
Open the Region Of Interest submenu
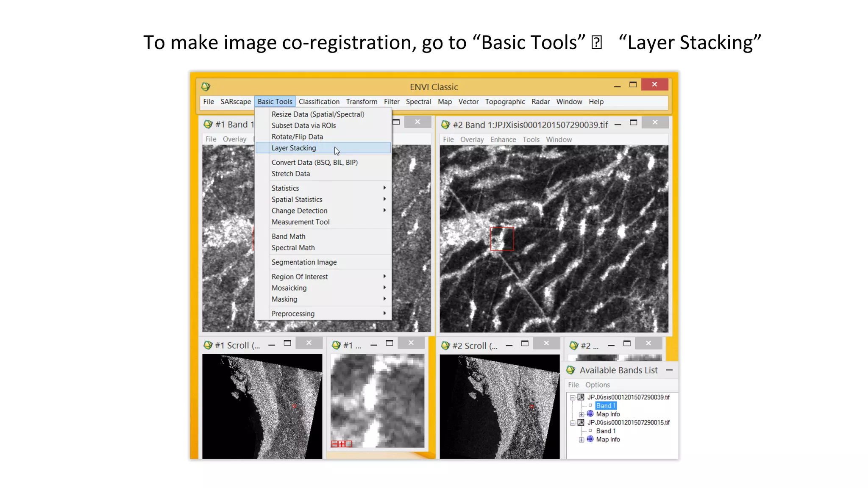[323, 277]
